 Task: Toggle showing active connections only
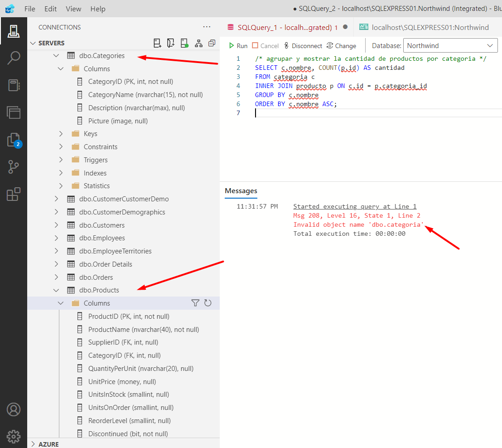pos(184,43)
